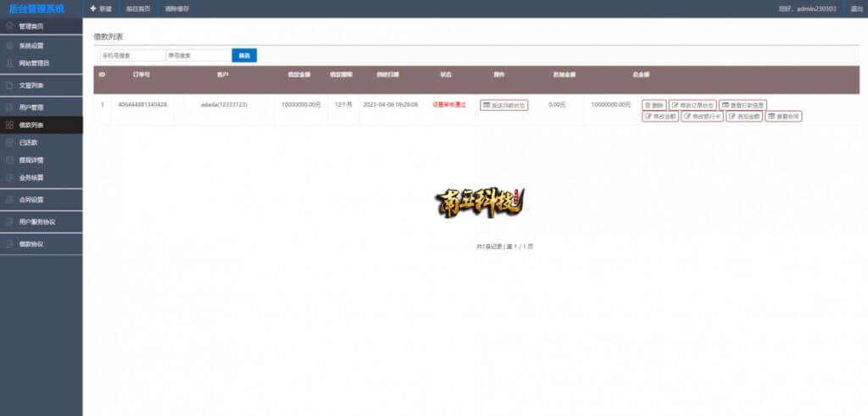This screenshot has width=868, height=416.
Task: Open 管理首页 via its home icon
Action: 9,25
